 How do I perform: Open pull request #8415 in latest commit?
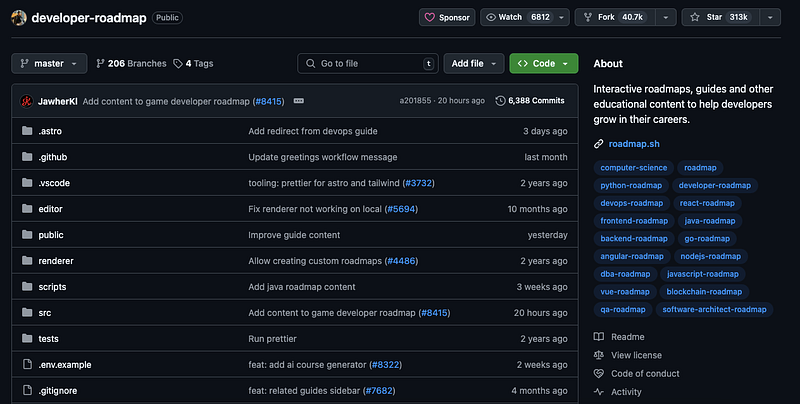tap(268, 101)
